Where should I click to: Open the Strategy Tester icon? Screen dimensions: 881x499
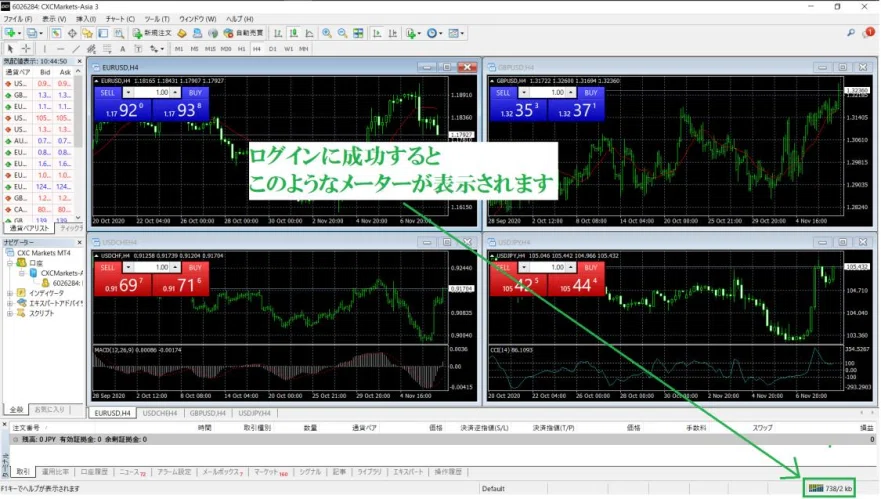click(119, 33)
